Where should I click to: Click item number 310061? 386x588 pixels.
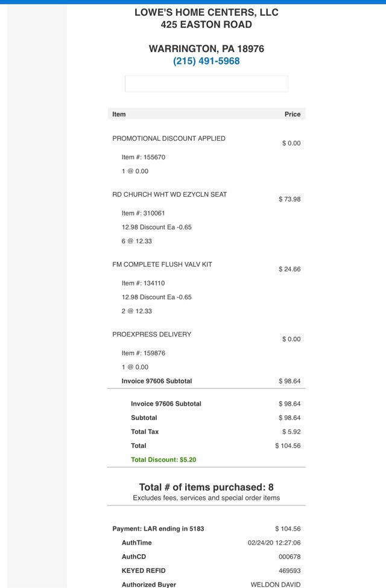click(x=144, y=213)
